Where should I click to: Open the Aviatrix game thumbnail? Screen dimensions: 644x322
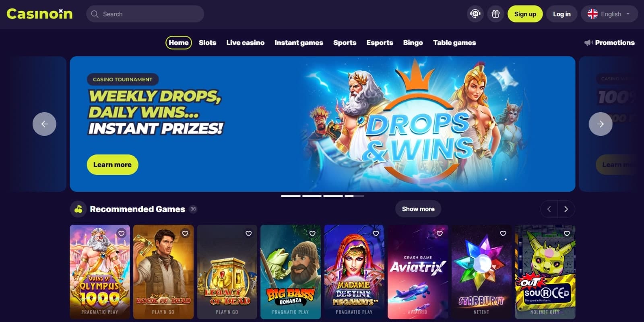pyautogui.click(x=418, y=272)
